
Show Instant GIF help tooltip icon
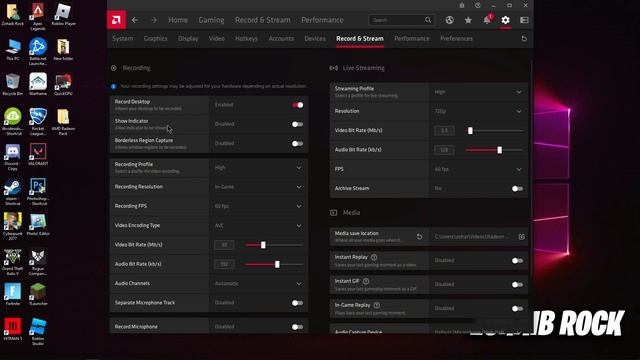pyautogui.click(x=366, y=281)
